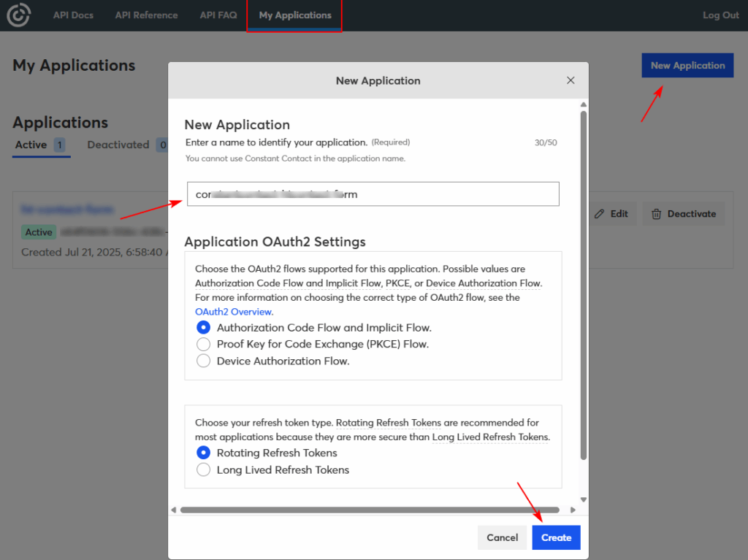This screenshot has width=748, height=560.
Task: Click the Constant Contact logo icon
Action: [x=18, y=15]
